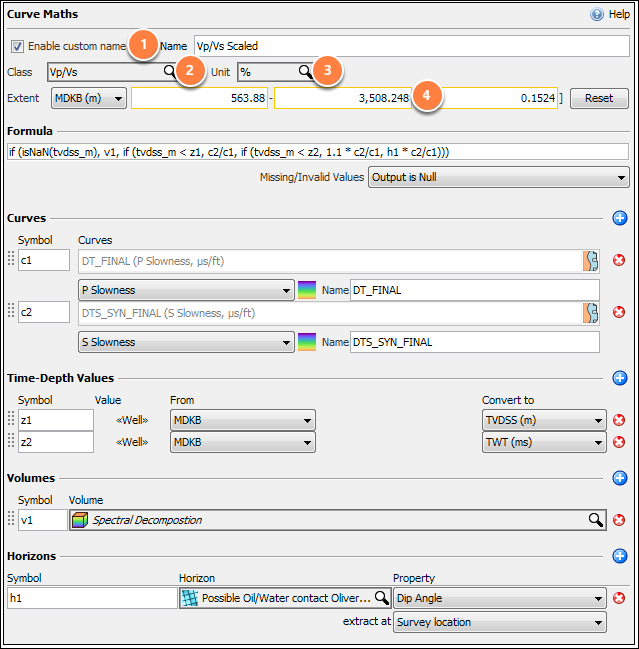Viewport: 639px width, 649px height.
Task: Expand the P Slowness class dropdown
Action: coord(186,290)
